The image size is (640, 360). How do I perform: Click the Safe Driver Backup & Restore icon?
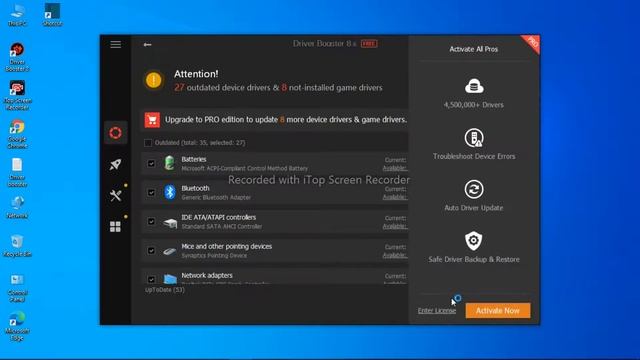click(x=474, y=241)
